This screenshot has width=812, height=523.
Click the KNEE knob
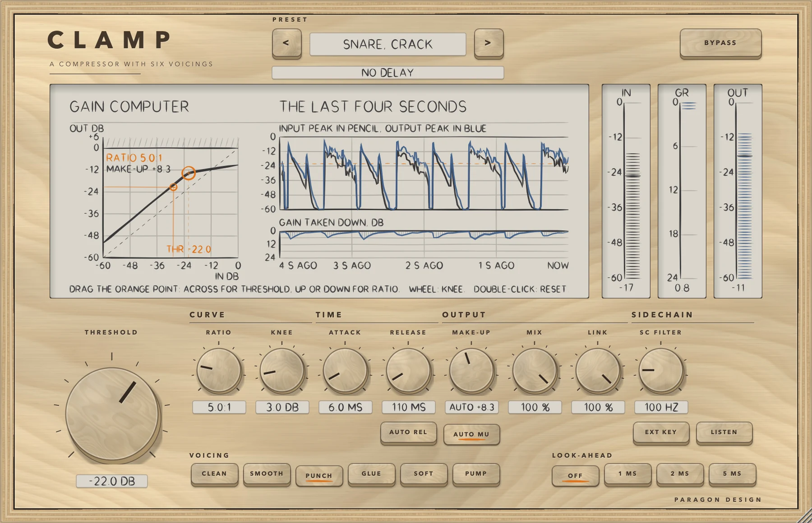282,371
